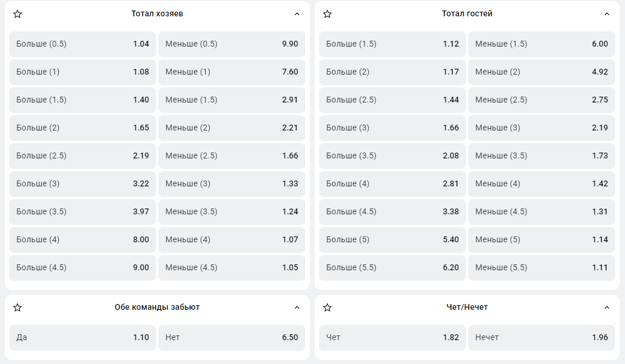Collapse the Тотал гостей section

(607, 14)
